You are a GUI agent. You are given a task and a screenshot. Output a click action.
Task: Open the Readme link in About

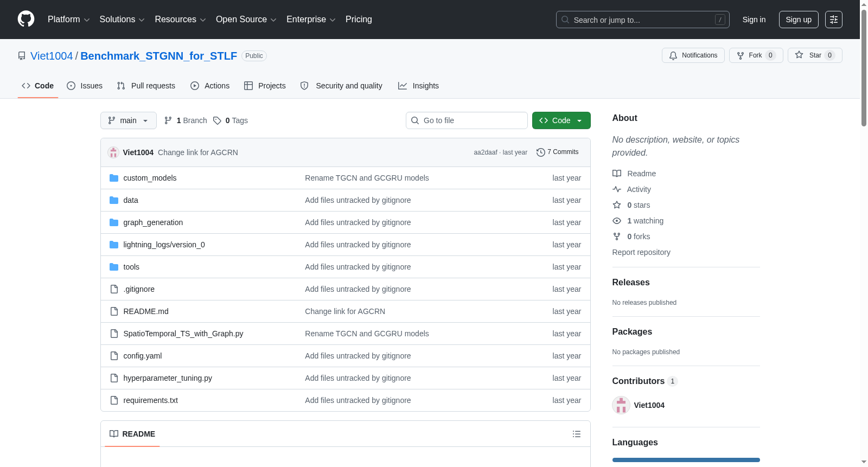[634, 174]
